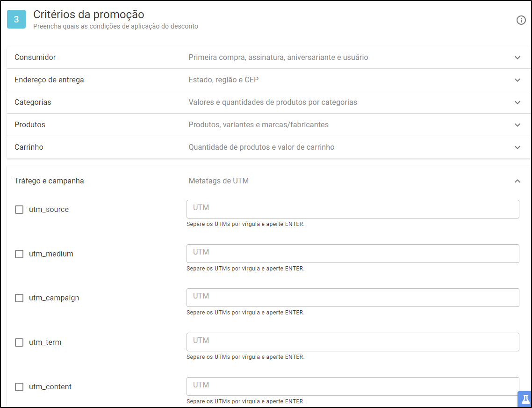This screenshot has height=408, width=532.
Task: Focus the UTM field for utm_term
Action: [352, 342]
